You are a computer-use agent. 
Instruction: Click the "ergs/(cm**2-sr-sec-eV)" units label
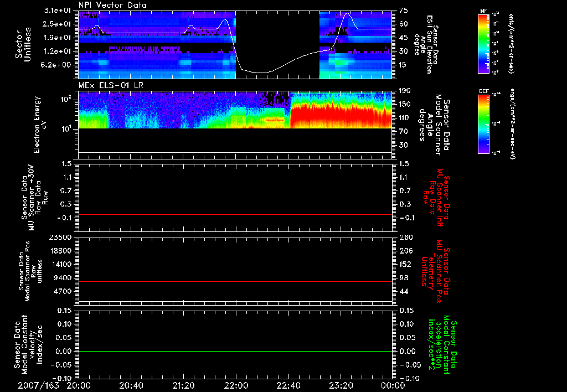click(x=512, y=124)
